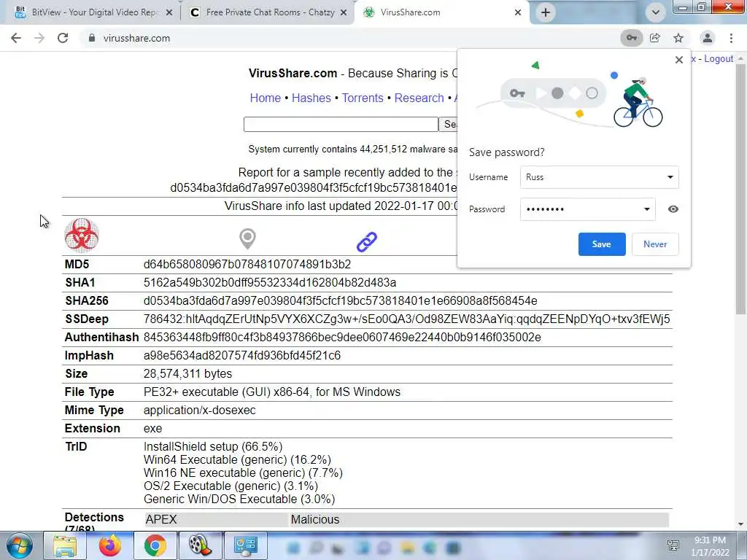Viewport: 747px width, 560px height.
Task: Bookmark this page with the star
Action: (x=678, y=38)
